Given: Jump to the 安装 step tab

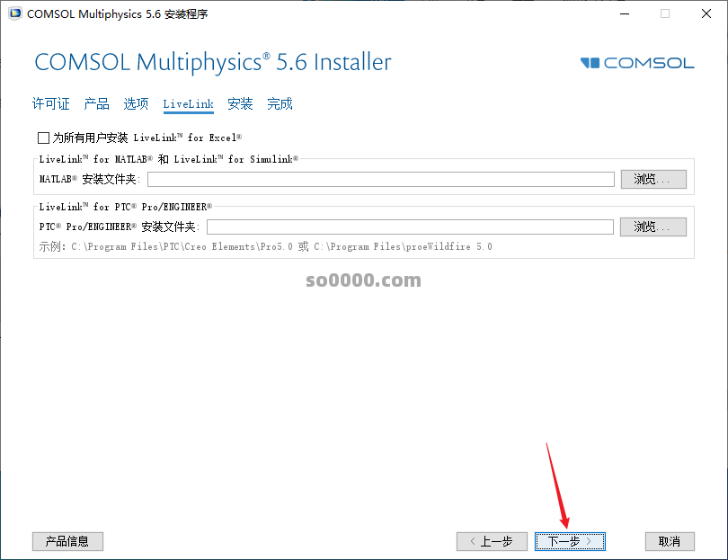Looking at the screenshot, I should (240, 104).
